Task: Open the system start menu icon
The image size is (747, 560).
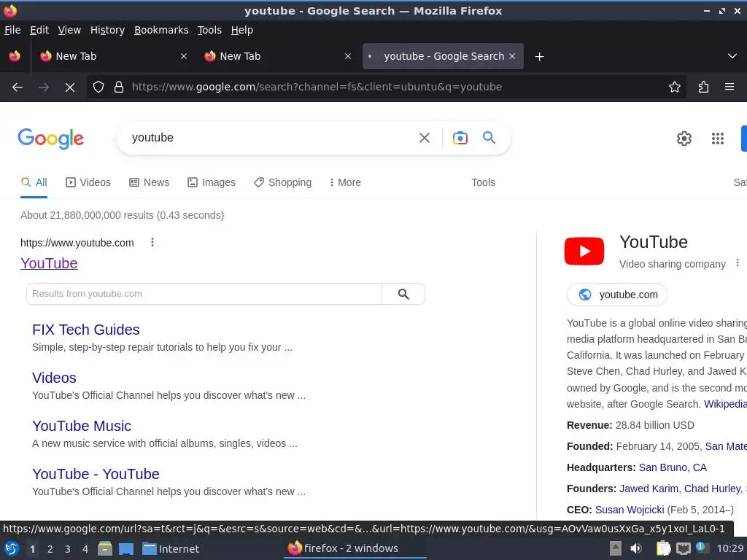Action: click(x=12, y=548)
